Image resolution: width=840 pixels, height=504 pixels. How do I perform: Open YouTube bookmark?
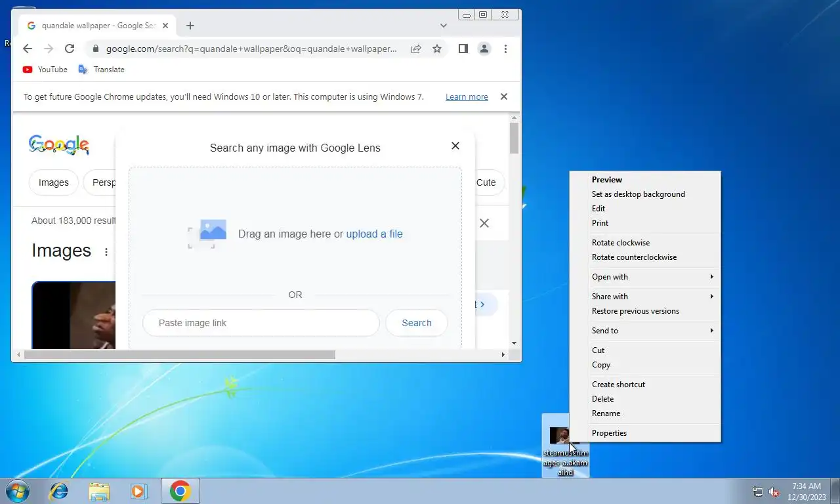pos(45,70)
